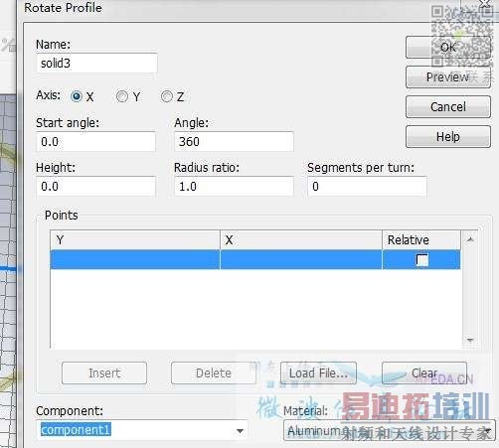
Task: Open the Material dropdown list
Action: coord(390,430)
